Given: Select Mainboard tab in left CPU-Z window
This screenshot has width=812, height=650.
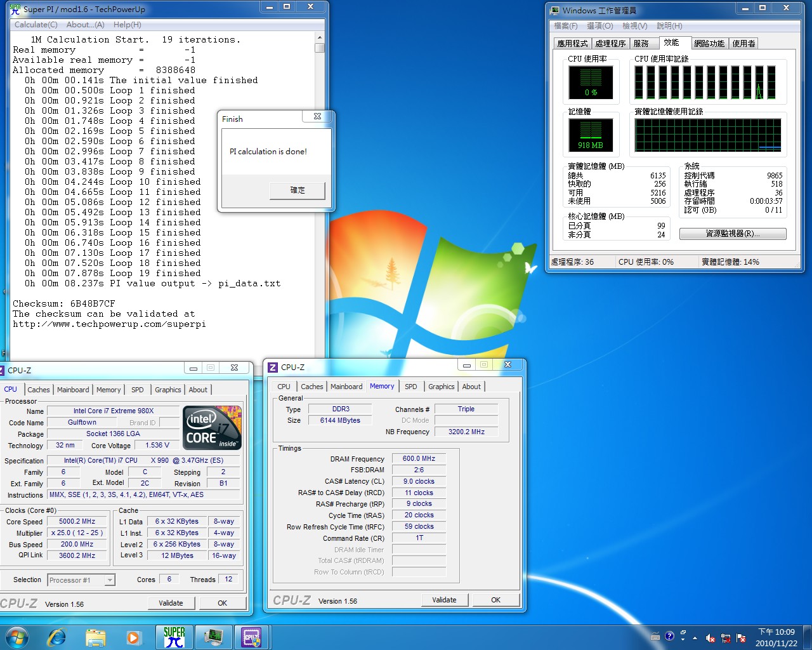Looking at the screenshot, I should tap(73, 390).
